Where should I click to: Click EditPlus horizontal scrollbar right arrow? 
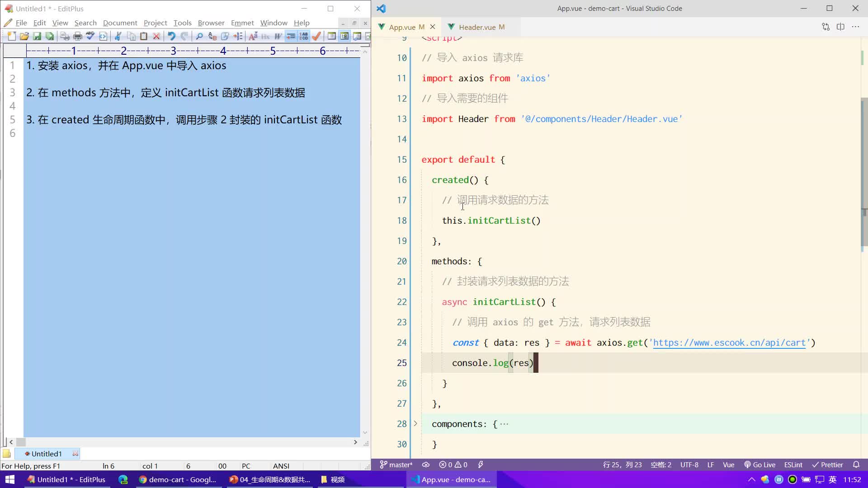pos(355,442)
